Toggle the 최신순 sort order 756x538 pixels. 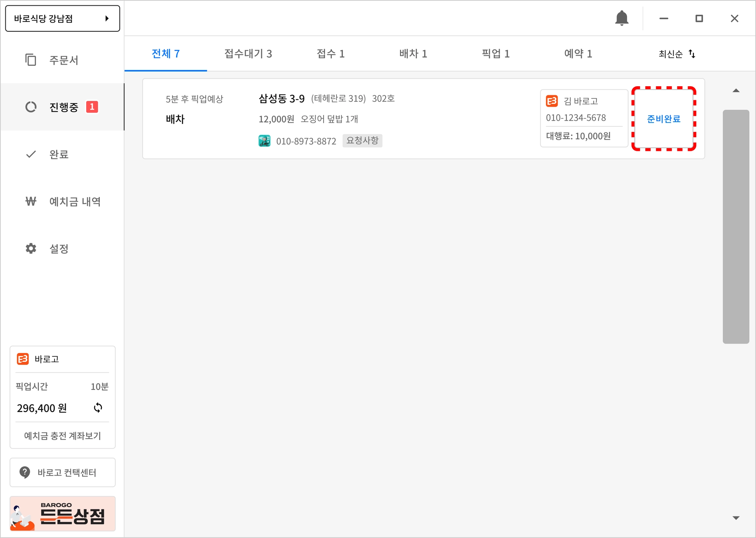(x=677, y=54)
